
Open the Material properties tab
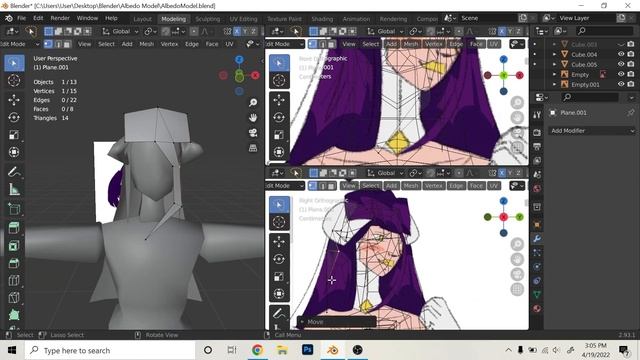coord(537,309)
